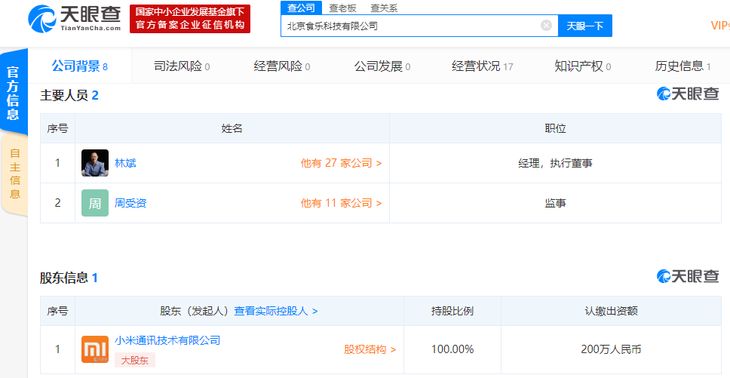Click 林斌's profile photo
Screen dimensions: 730x378
pyautogui.click(x=95, y=163)
